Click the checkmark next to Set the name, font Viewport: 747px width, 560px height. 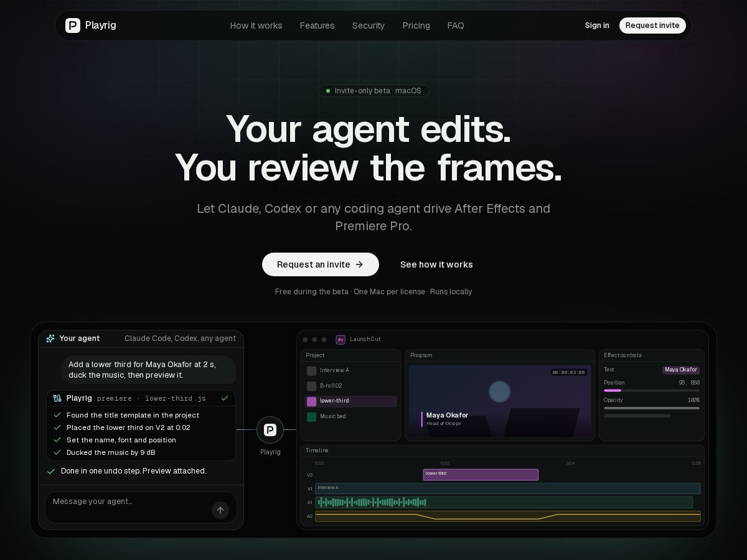pyautogui.click(x=57, y=440)
